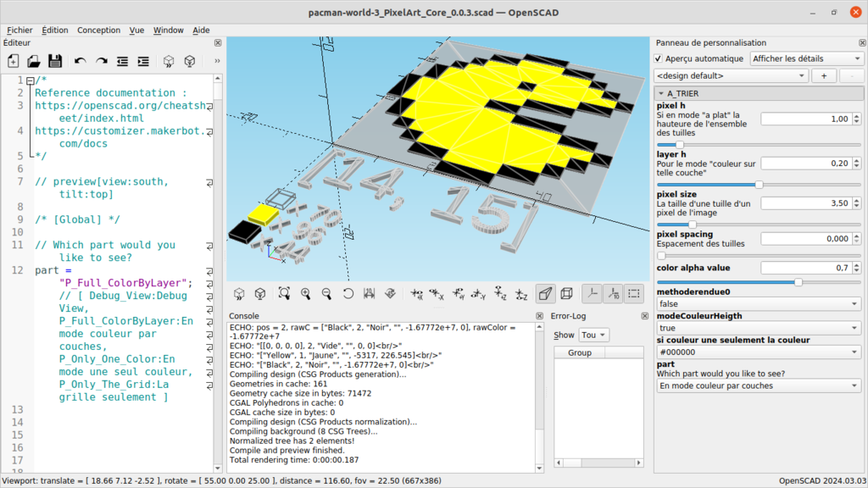Reset the 3D view rotation
This screenshot has width=868, height=488.
click(348, 294)
